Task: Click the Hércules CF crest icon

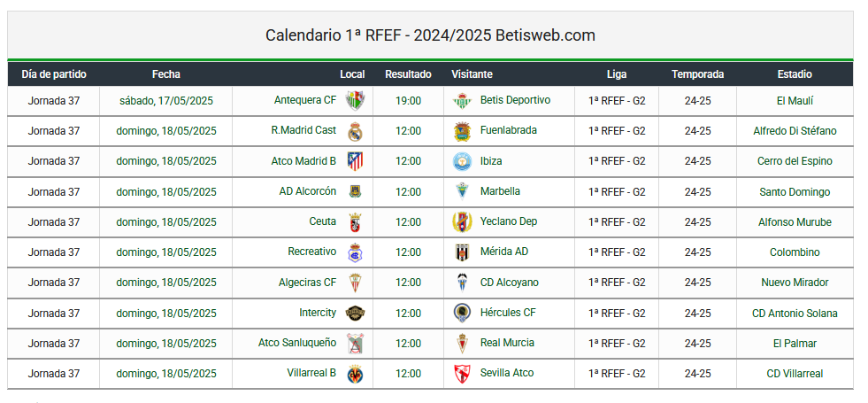Action: click(x=462, y=314)
